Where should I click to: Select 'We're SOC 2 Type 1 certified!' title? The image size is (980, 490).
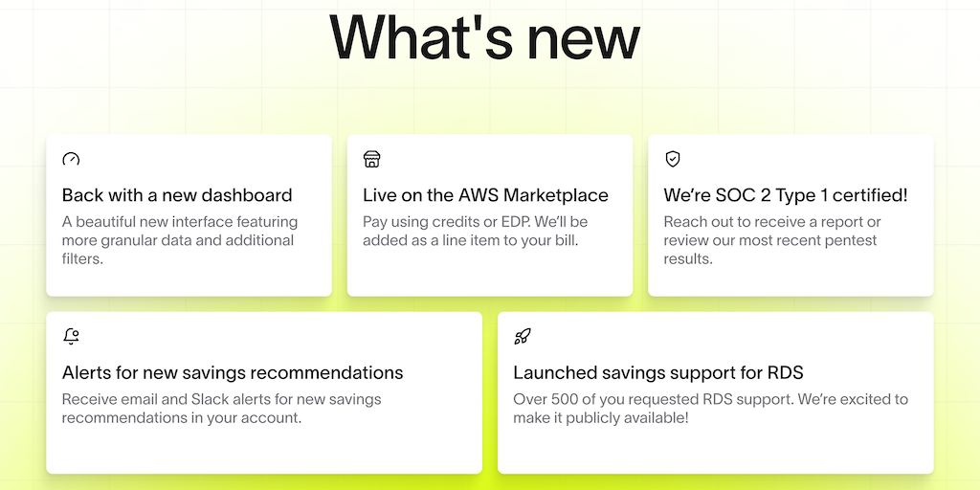[786, 195]
